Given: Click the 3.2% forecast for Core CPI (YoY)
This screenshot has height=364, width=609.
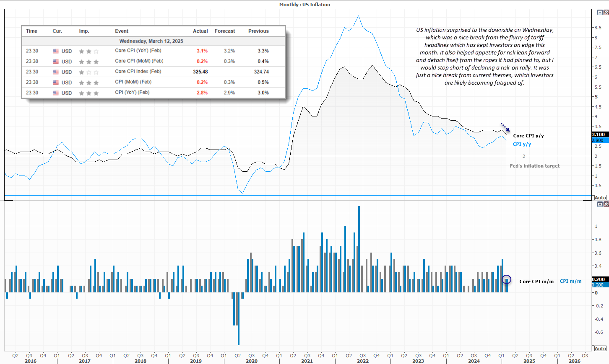Looking at the screenshot, I should pyautogui.click(x=229, y=51).
